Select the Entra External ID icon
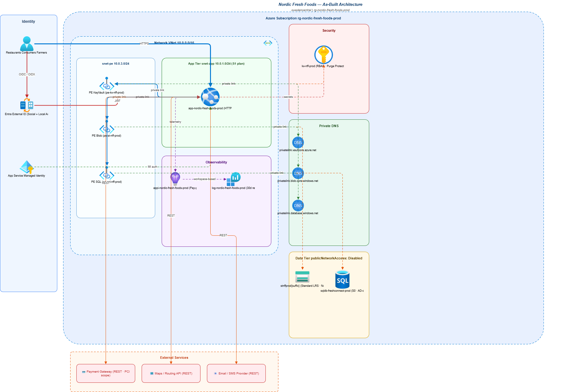This screenshot has width=570, height=392. 27,105
